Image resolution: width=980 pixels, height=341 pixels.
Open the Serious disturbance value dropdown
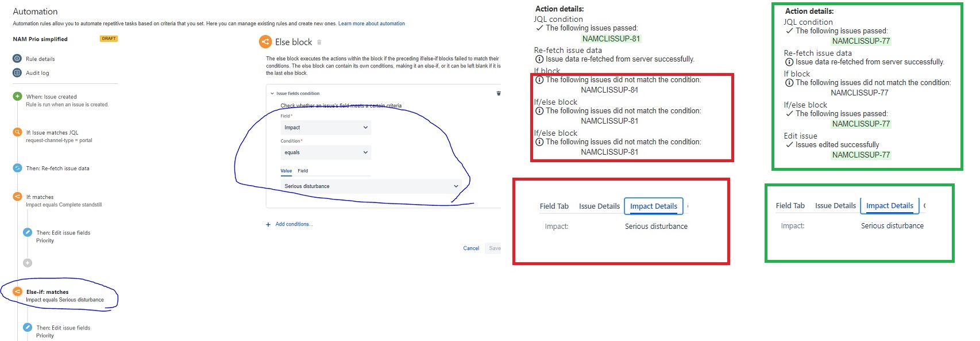371,186
